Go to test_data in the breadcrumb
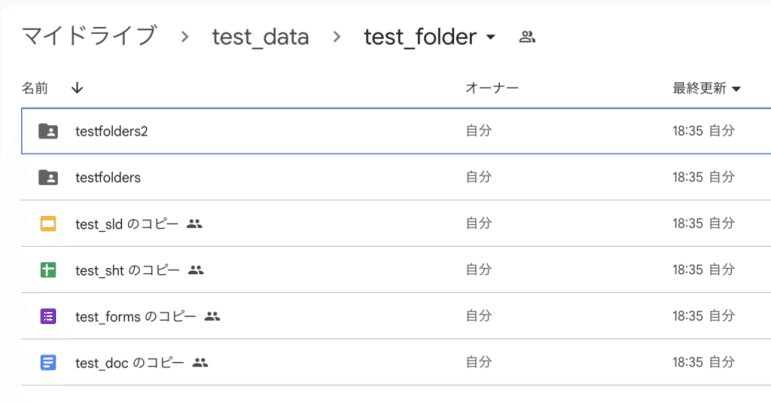771x402 pixels. [x=261, y=37]
